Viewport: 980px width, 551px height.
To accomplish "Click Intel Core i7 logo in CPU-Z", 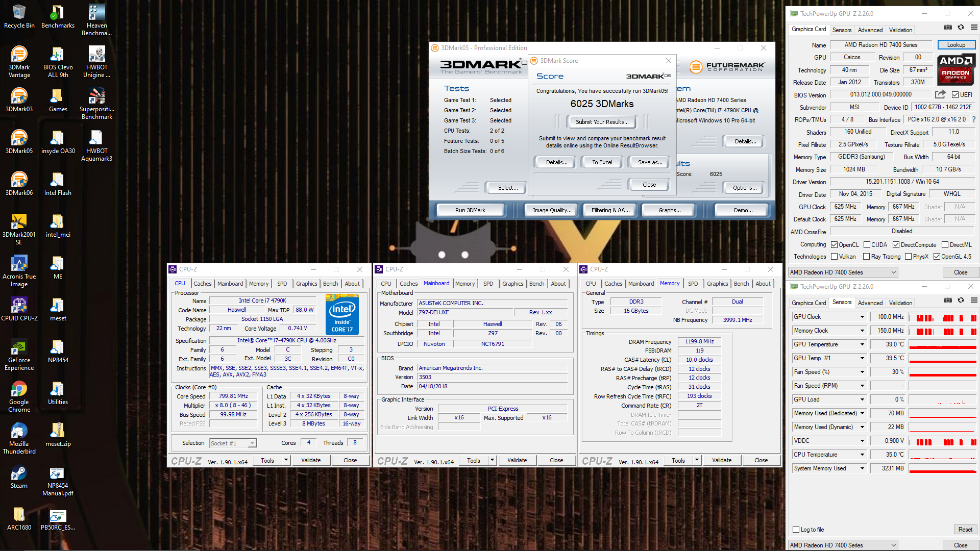I will click(342, 315).
